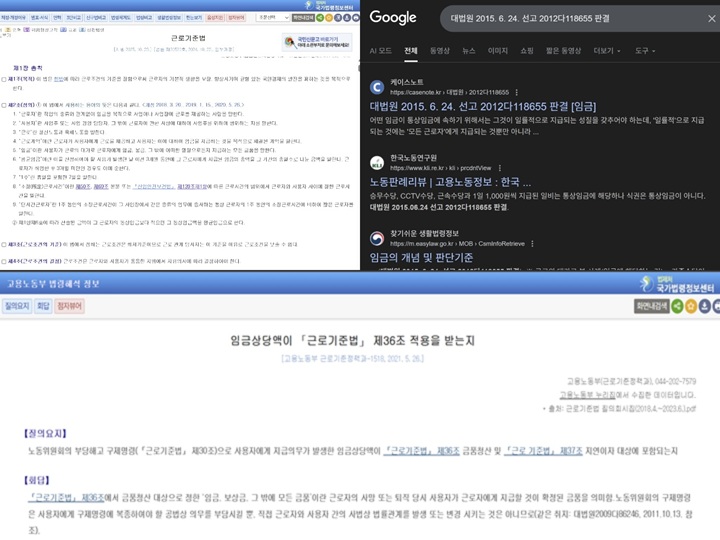Click 산업안전보건법 link in 제2조 definitions
Viewport: 720px width, 540px height.
(153, 187)
